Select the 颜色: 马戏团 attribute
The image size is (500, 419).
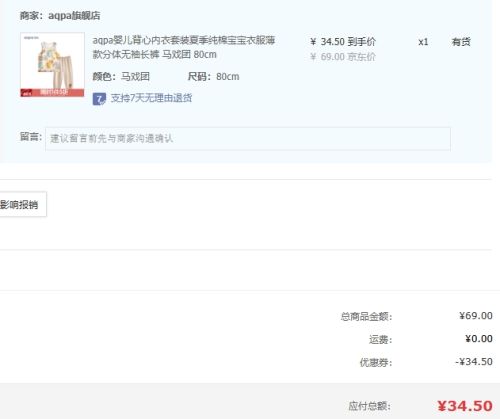pos(121,77)
